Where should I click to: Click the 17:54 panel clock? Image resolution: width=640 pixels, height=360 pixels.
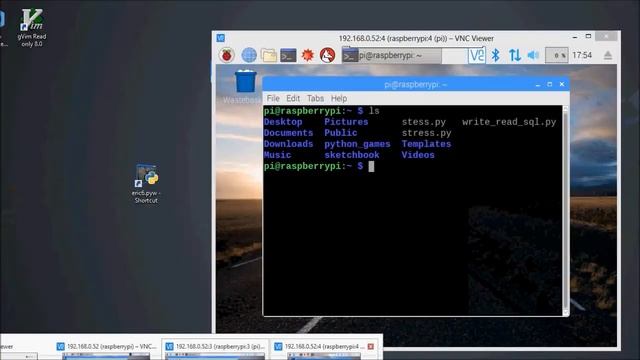[x=582, y=55]
